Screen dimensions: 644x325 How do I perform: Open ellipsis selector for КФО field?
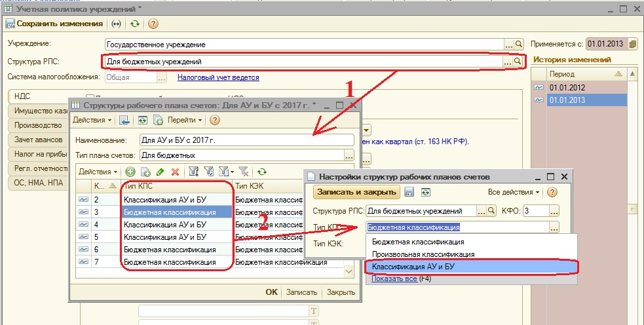[554, 211]
